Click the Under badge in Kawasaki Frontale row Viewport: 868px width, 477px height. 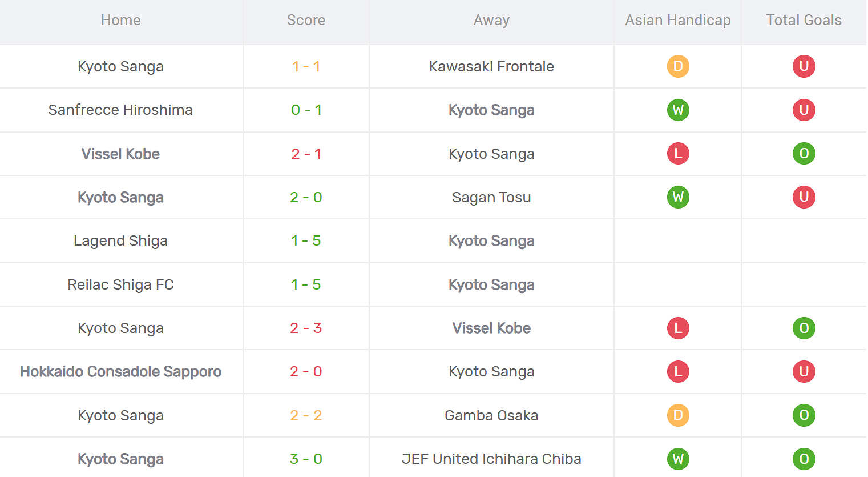tap(804, 66)
